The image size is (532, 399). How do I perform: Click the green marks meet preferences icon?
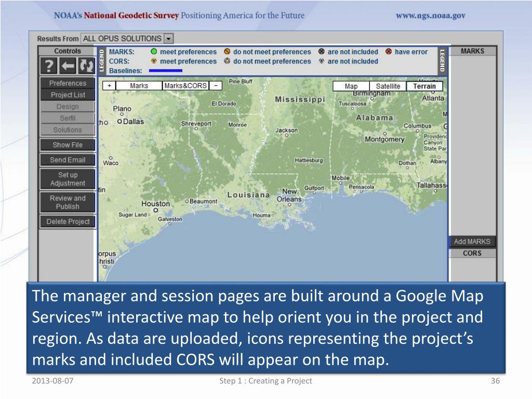pyautogui.click(x=154, y=52)
